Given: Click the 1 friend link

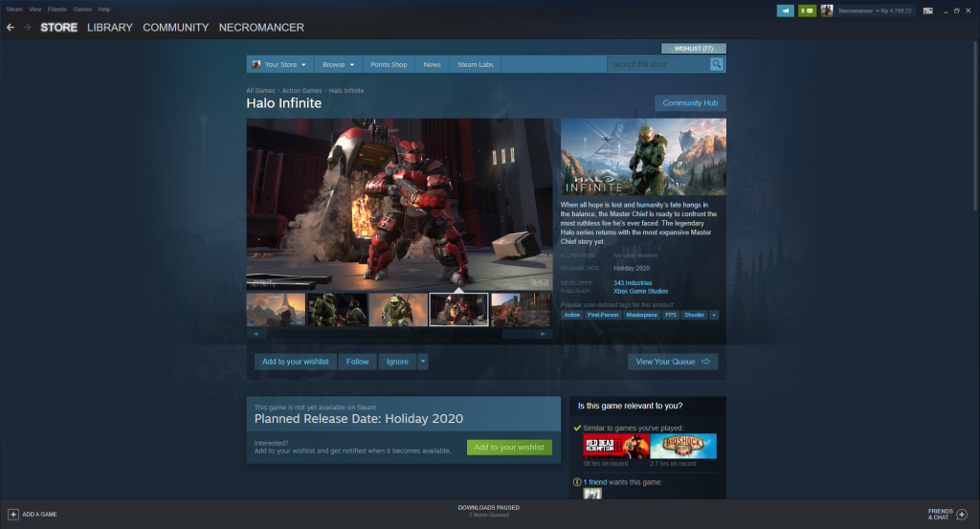Looking at the screenshot, I should coord(595,482).
